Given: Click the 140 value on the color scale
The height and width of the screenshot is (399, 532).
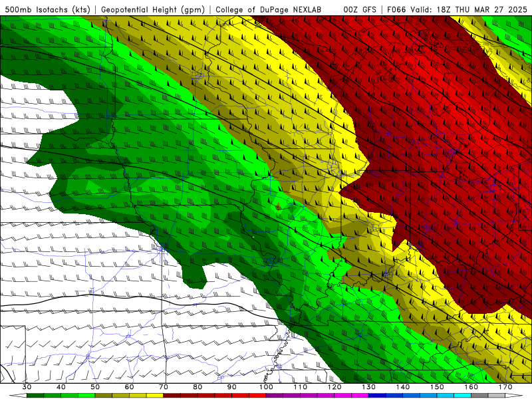Looking at the screenshot, I should click(x=403, y=387).
